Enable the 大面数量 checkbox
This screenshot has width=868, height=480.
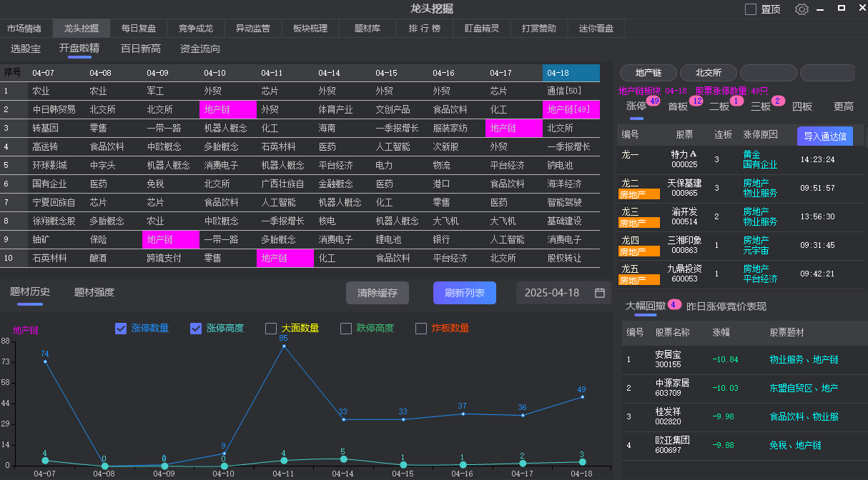pyautogui.click(x=271, y=329)
